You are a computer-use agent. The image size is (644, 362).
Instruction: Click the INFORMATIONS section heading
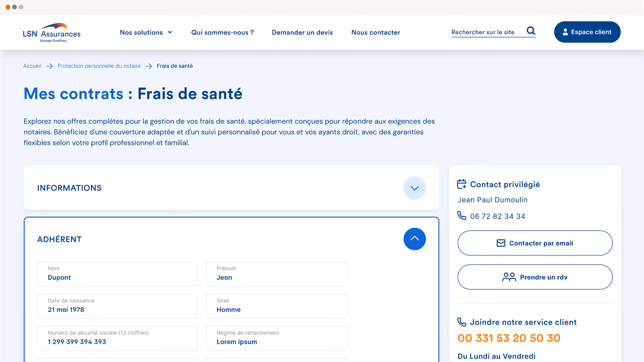click(x=69, y=188)
